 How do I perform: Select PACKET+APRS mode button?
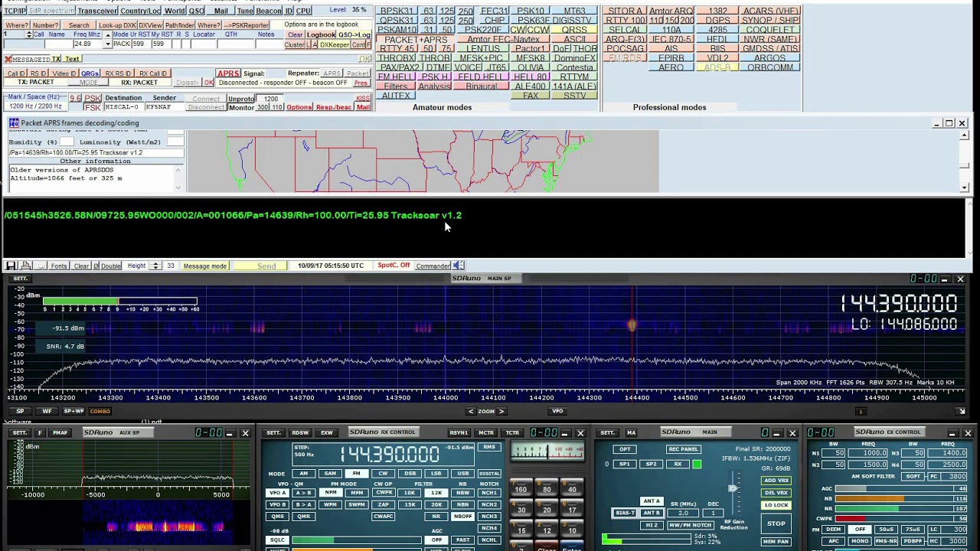(416, 39)
